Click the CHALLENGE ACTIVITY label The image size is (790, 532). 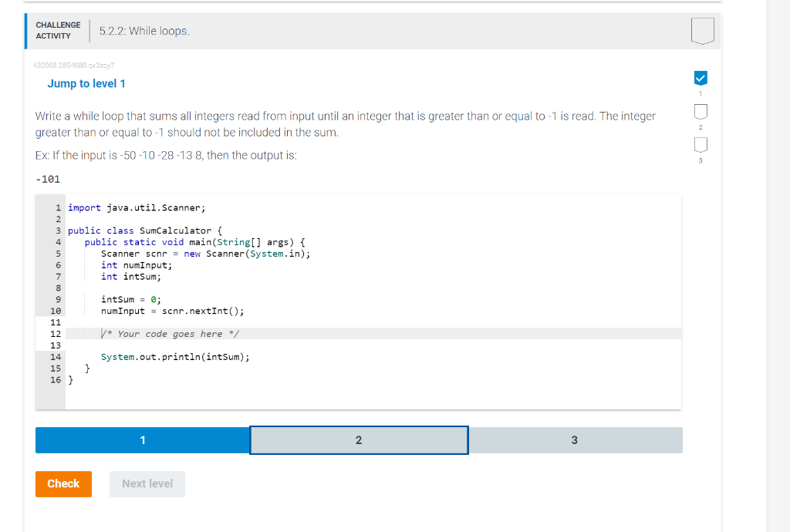[58, 30]
